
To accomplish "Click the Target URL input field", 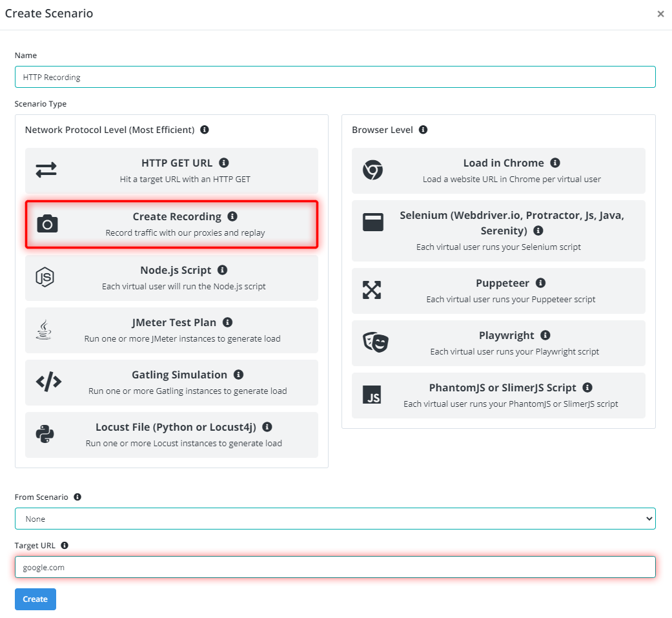I will (335, 567).
